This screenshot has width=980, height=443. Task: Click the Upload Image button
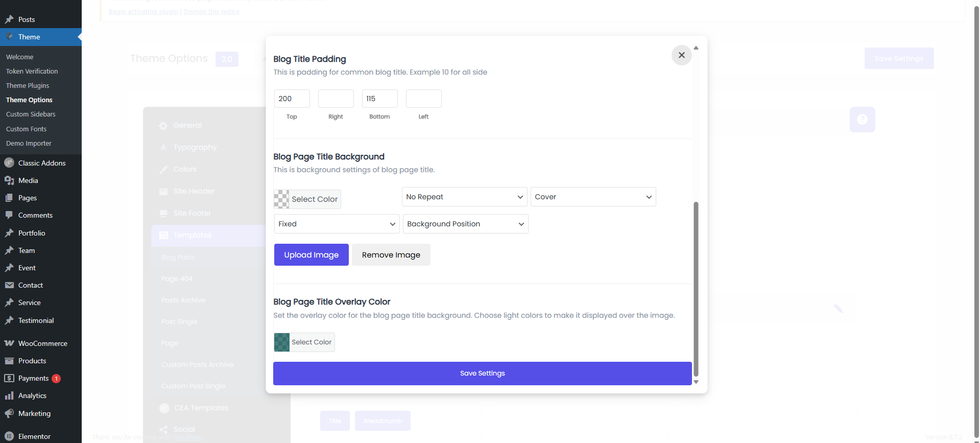312,254
